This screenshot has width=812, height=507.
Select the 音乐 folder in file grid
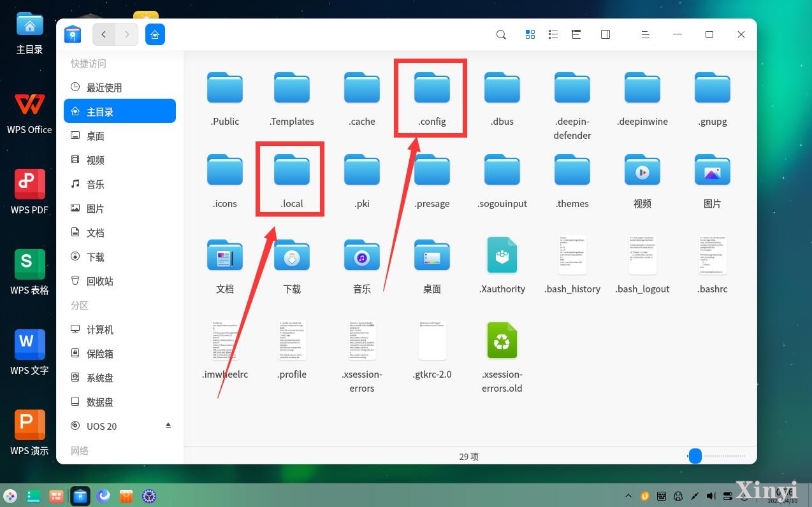point(362,255)
